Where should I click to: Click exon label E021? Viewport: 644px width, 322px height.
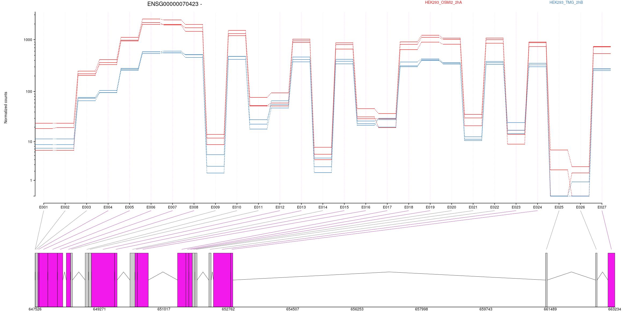[x=473, y=207]
